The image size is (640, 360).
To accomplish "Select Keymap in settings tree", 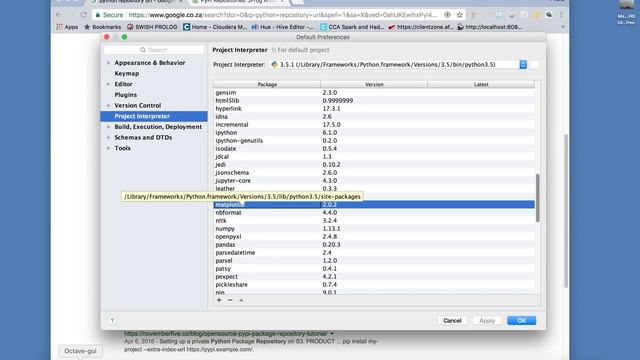I will (x=127, y=73).
